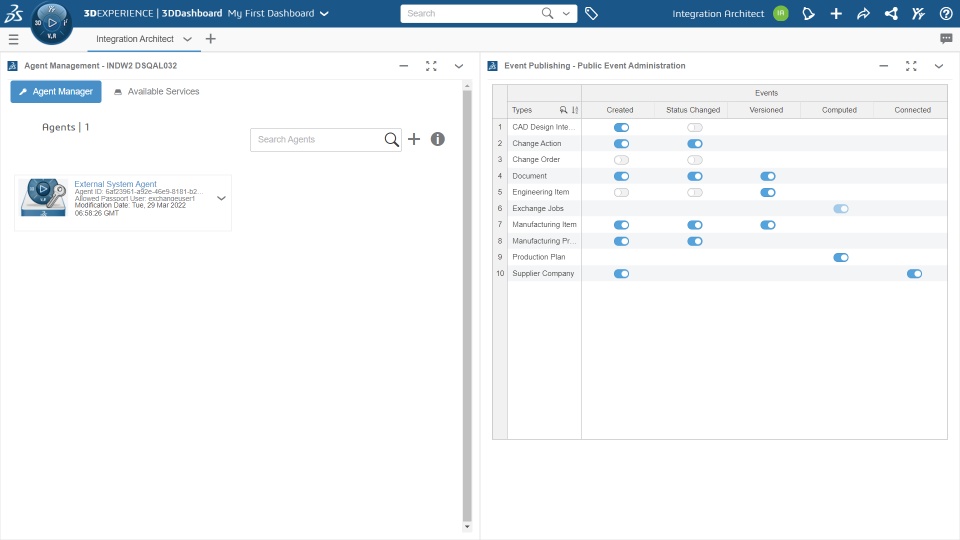Image resolution: width=960 pixels, height=540 pixels.
Task: Click the search icon in Types header
Action: point(563,110)
